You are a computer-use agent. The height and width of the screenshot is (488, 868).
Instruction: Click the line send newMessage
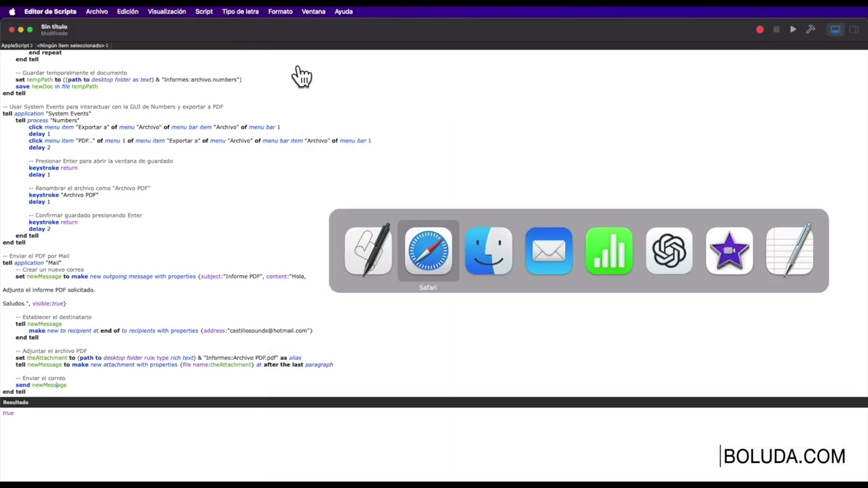(41, 385)
